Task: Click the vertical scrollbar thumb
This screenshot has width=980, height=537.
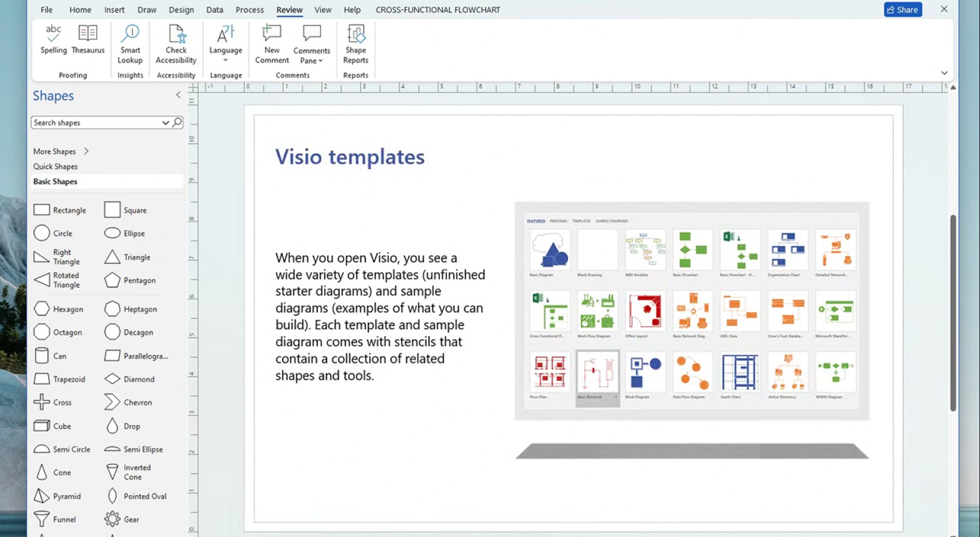Action: pos(953,313)
